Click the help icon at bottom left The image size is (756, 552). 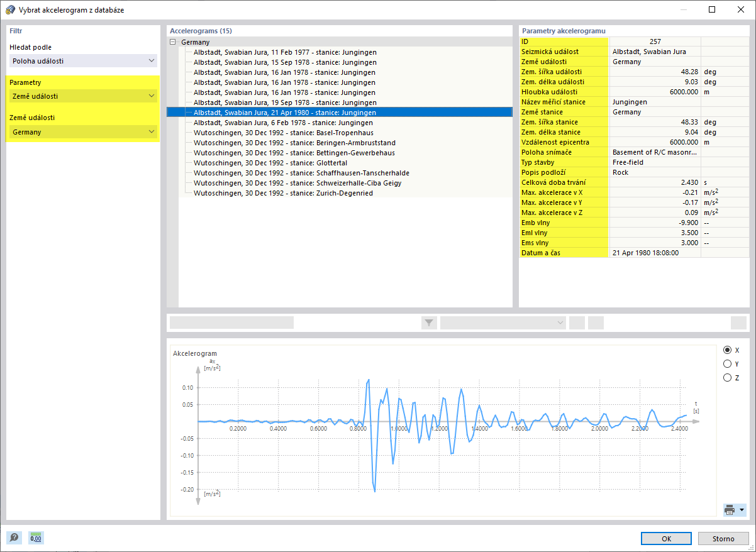pos(14,538)
